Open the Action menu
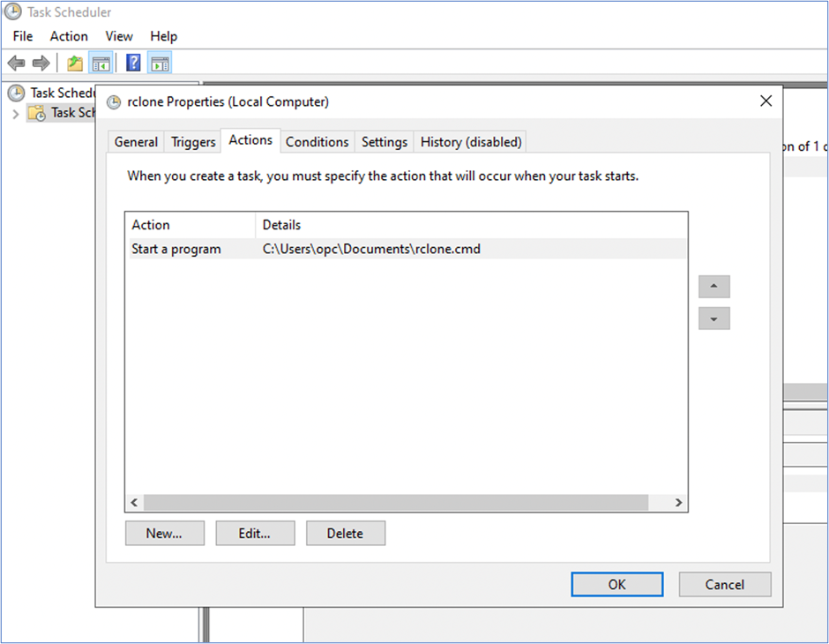 [69, 36]
